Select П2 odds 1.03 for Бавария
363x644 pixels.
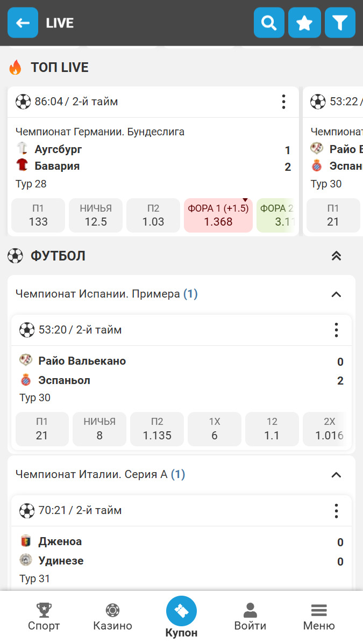(x=153, y=215)
